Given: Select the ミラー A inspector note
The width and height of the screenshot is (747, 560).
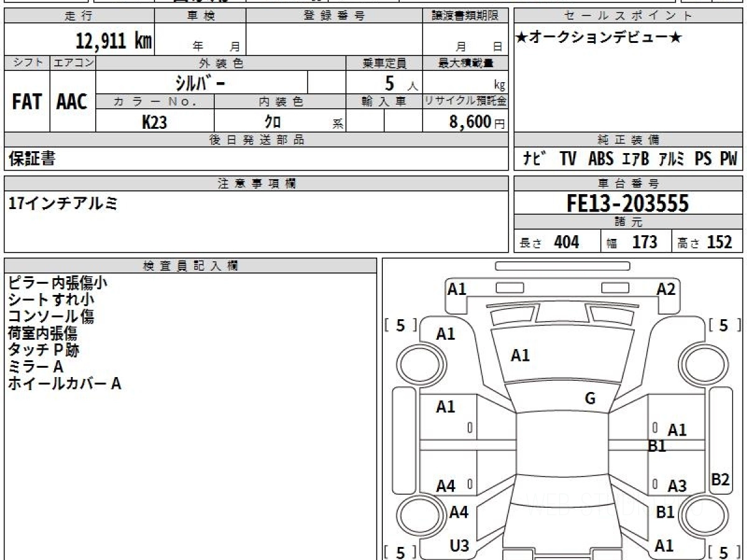Looking at the screenshot, I should [36, 366].
